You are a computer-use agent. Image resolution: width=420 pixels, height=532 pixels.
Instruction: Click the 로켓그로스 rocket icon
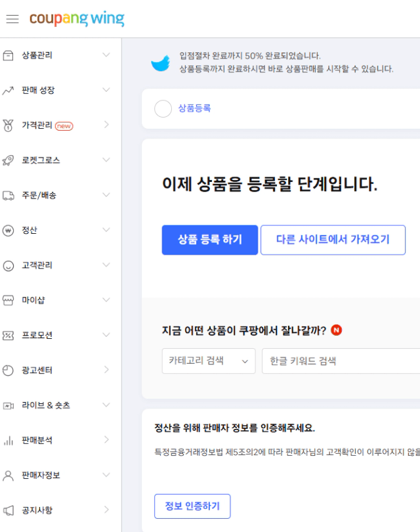point(8,160)
